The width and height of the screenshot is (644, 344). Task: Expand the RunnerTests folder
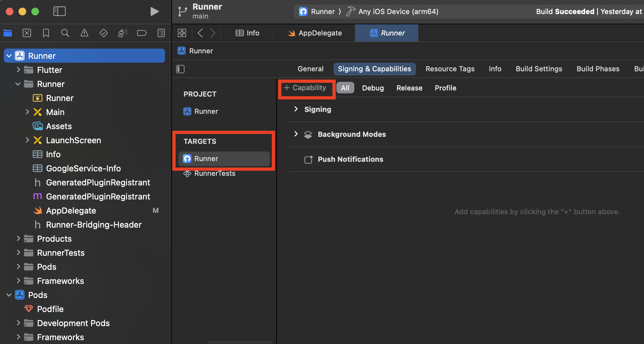coord(18,253)
